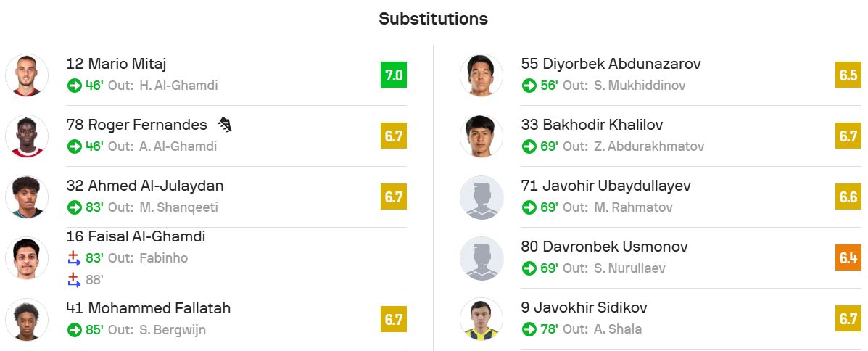Click the injury substitution icon beside 83' Fabinho
868x351 pixels.
tap(74, 257)
